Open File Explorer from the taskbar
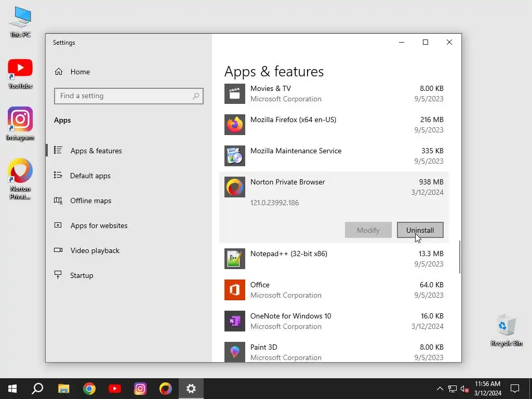 63,389
